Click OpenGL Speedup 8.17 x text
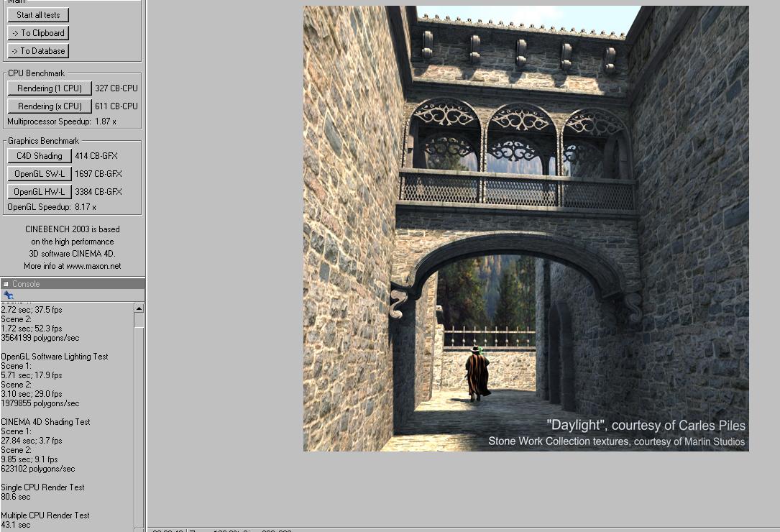The image size is (780, 532). point(52,207)
